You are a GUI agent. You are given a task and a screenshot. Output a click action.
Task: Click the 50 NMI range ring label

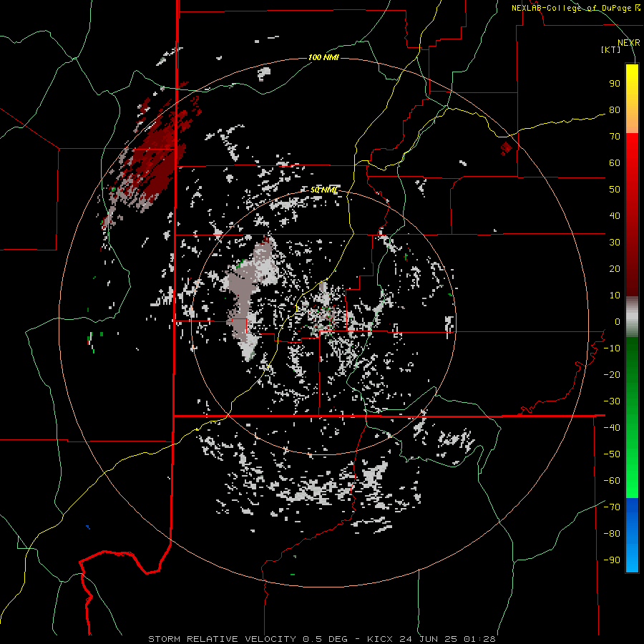pos(323,190)
